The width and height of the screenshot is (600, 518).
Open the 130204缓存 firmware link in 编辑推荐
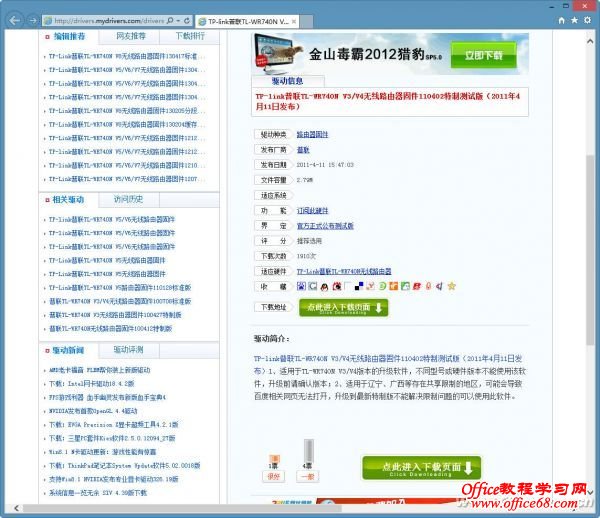(127, 125)
